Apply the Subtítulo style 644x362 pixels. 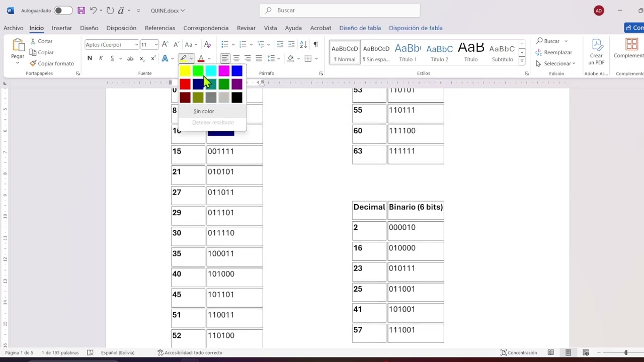pyautogui.click(x=502, y=52)
